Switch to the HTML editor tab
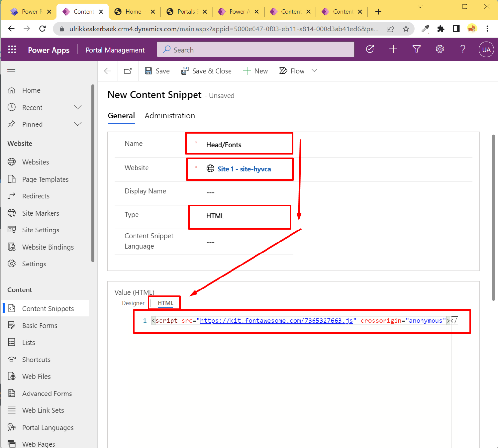 point(165,303)
